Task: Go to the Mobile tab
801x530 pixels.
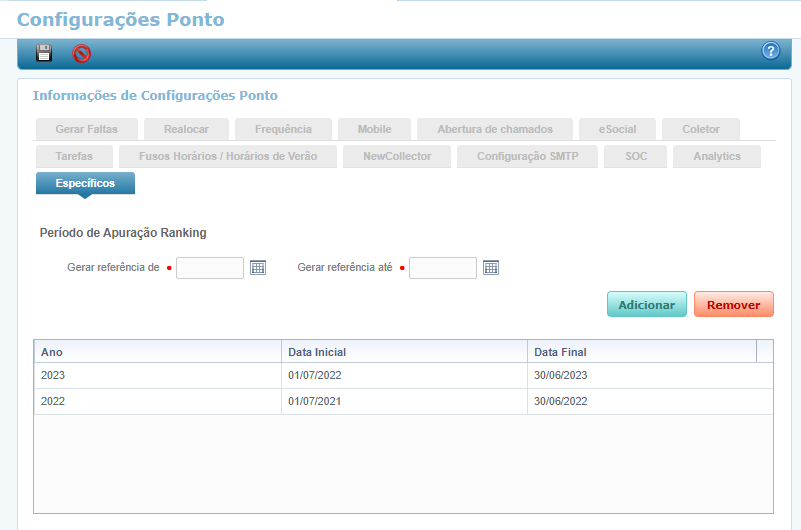Action: [374, 129]
